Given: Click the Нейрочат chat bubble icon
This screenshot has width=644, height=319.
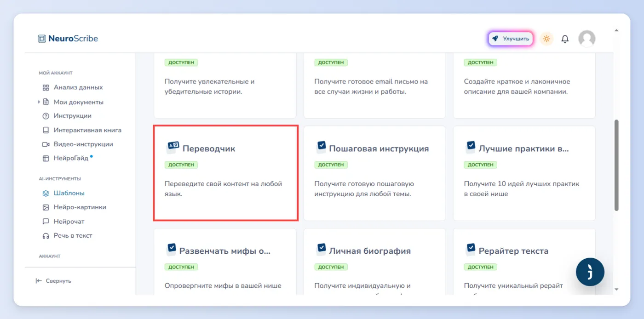Looking at the screenshot, I should [46, 222].
